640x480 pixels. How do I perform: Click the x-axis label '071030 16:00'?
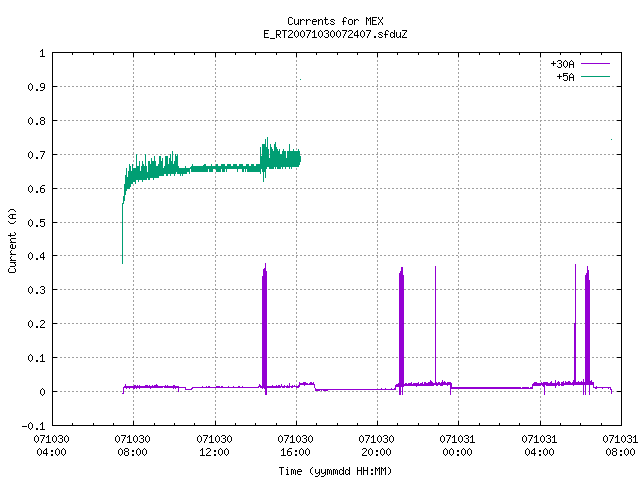[x=296, y=446]
